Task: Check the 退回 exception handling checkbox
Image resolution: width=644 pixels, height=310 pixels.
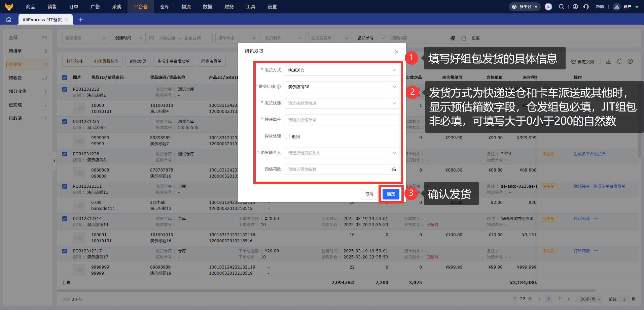Action: pos(287,136)
